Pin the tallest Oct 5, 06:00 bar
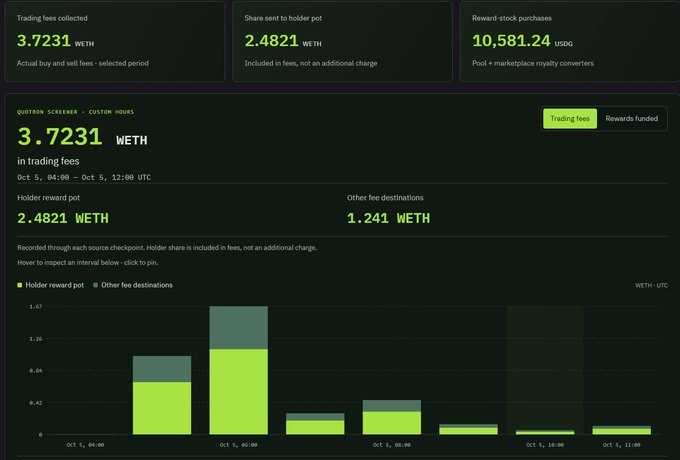Image resolution: width=680 pixels, height=460 pixels. tap(239, 370)
